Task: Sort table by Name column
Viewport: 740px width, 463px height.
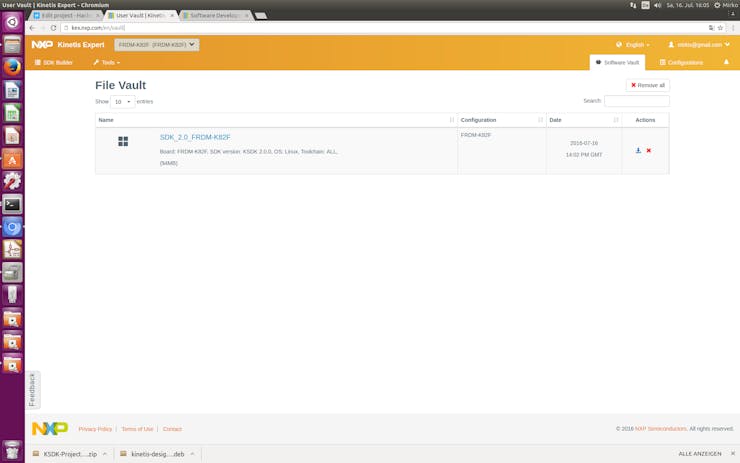Action: 276,120
